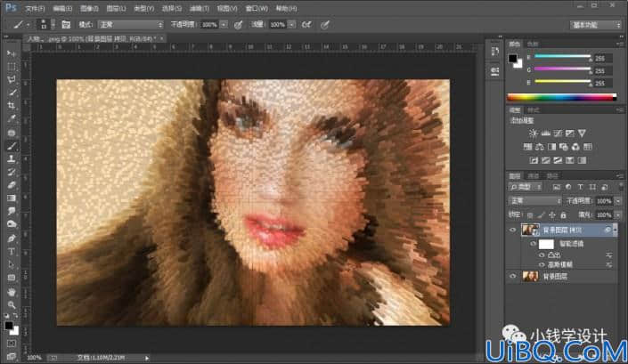Click the Invert adjustment icon

coord(534,160)
